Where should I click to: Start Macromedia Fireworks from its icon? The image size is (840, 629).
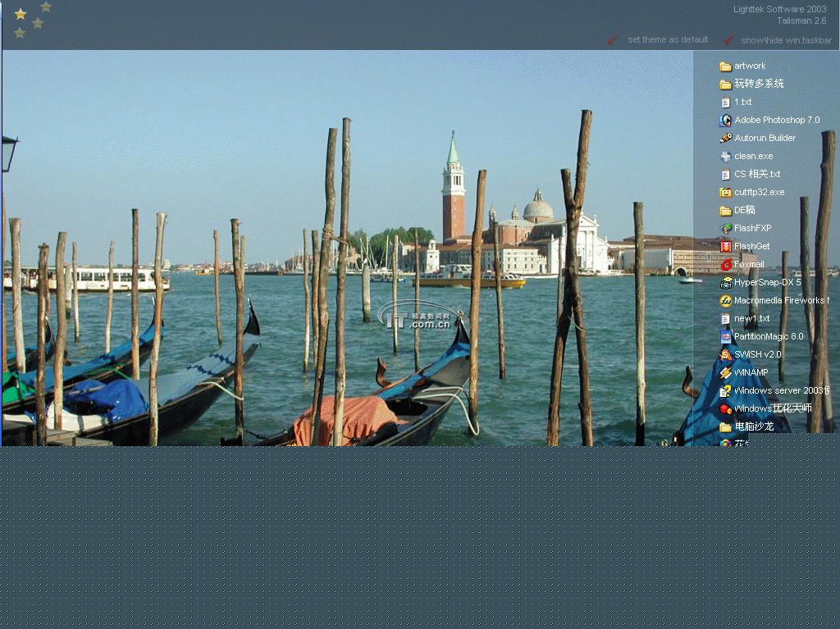pos(725,301)
